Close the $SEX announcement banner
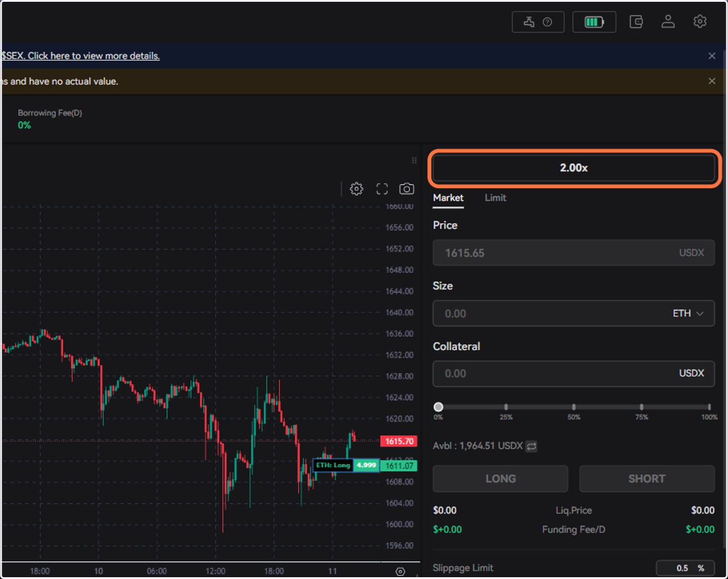The height and width of the screenshot is (579, 728). (x=712, y=56)
